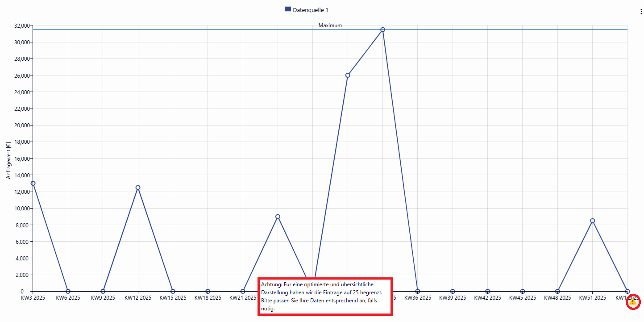Click the KW18 2025 x-axis label
Viewport: 644px width, 322px height.
[x=208, y=298]
